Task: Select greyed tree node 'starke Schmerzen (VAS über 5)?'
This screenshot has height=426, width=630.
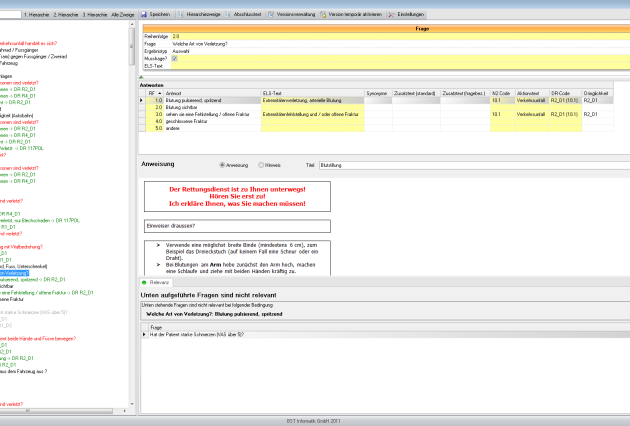Action: [x=34, y=312]
